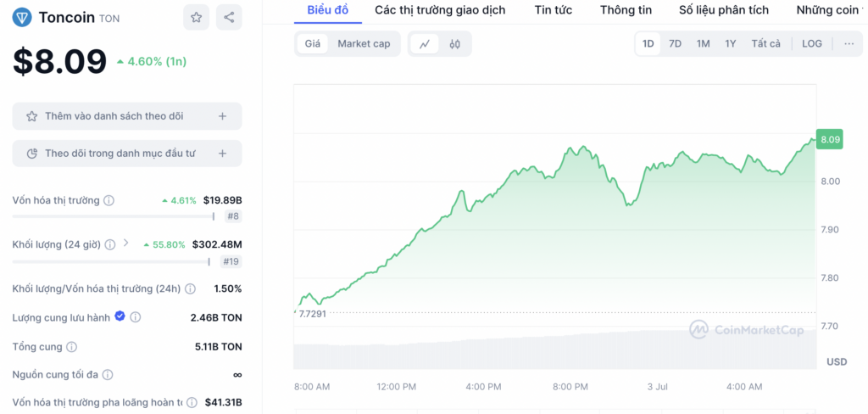Open Các thị trường giao dịch tab
Viewport: 868px width, 414px height.
click(x=440, y=10)
